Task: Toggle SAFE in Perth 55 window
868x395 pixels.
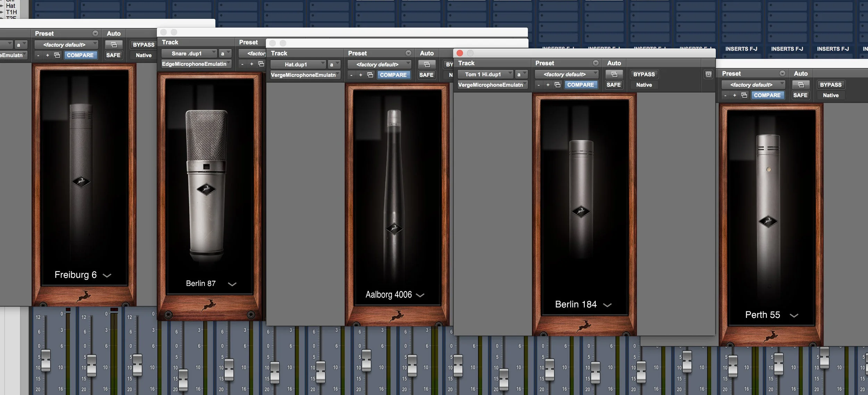Action: pos(800,95)
